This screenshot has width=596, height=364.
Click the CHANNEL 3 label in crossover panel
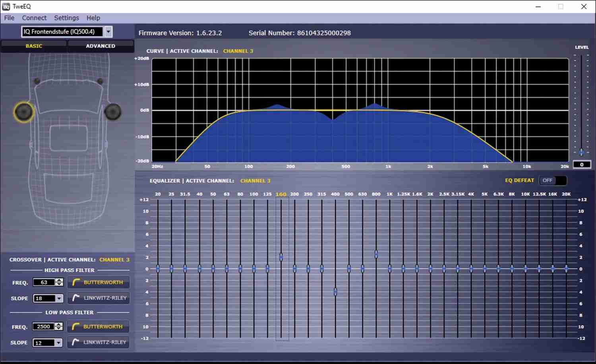[114, 259]
